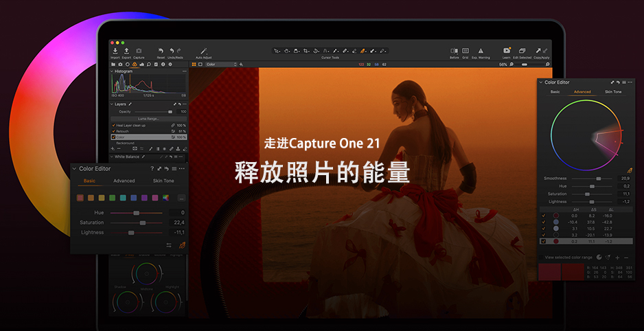Collapse the Histogram panel
The image size is (644, 331).
click(112, 71)
